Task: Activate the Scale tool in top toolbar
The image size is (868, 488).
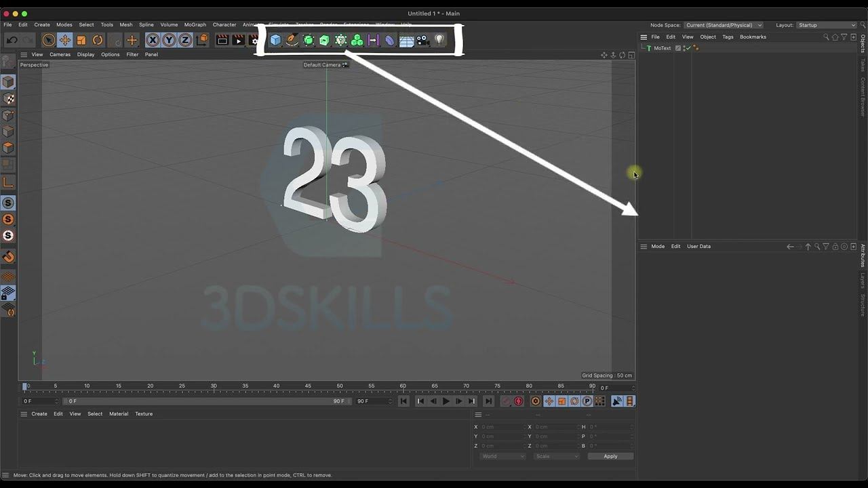Action: [x=81, y=41]
